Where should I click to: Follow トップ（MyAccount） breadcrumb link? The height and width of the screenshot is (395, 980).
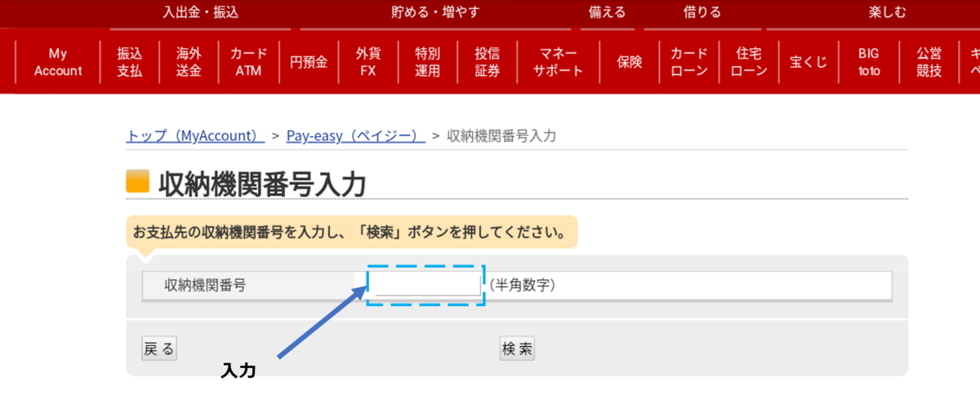[195, 135]
